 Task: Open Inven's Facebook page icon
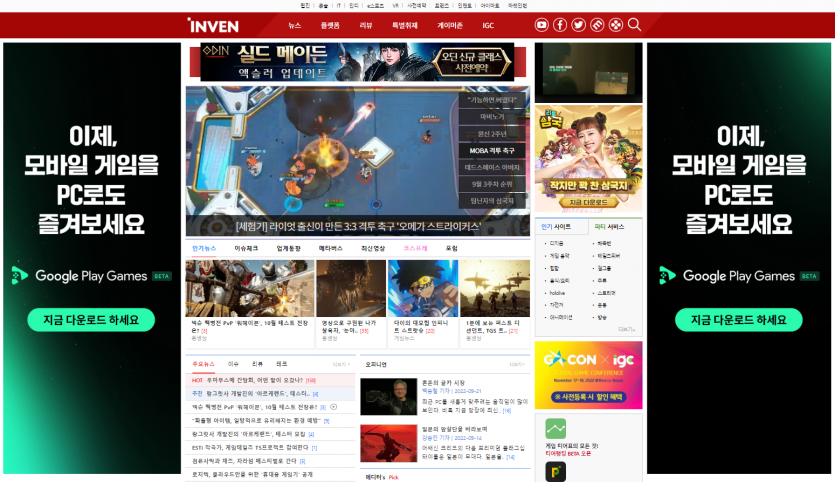(x=560, y=25)
